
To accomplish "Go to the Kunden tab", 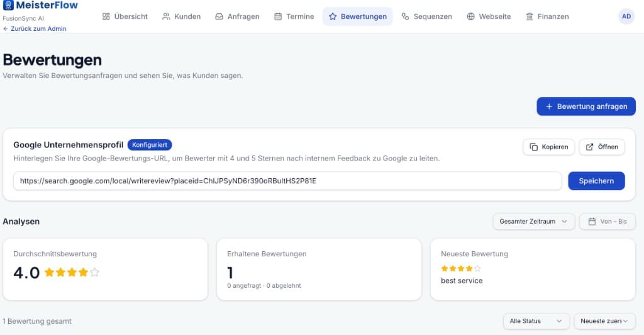I will point(182,16).
